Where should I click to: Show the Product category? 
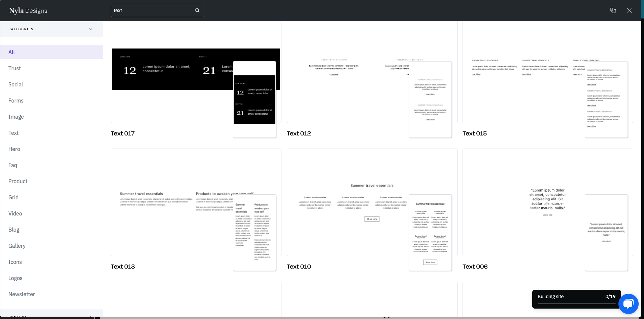52,181
